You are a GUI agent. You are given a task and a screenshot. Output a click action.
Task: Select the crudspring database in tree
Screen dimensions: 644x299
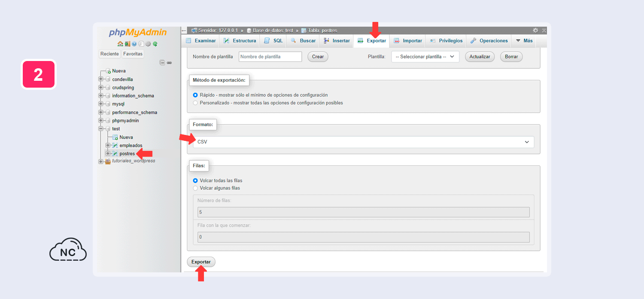(x=123, y=88)
